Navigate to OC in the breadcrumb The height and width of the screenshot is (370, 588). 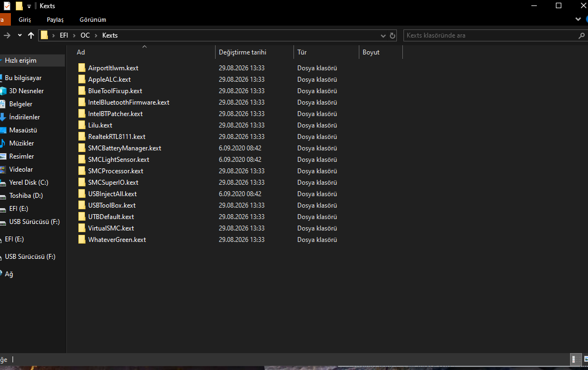(85, 35)
